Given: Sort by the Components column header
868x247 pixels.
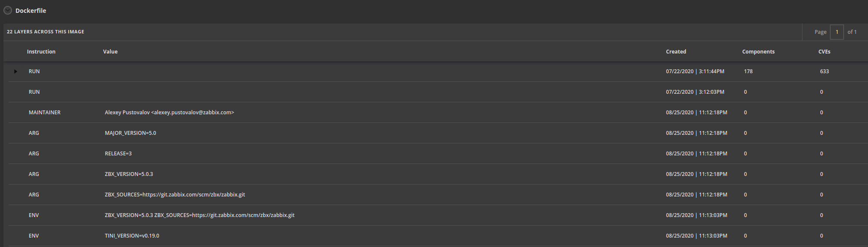Looking at the screenshot, I should click(758, 52).
